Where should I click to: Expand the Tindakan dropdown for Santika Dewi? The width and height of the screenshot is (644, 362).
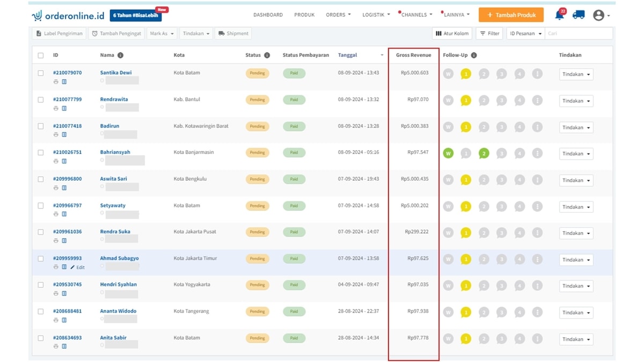pos(576,75)
